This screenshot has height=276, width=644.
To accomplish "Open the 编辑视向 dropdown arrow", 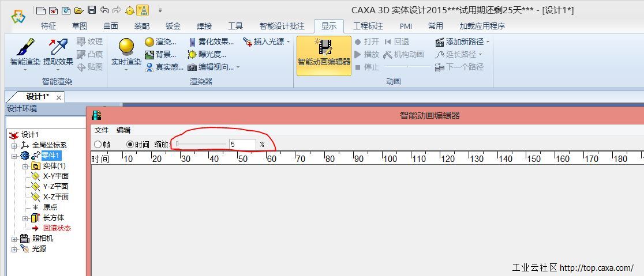I will click(238, 67).
